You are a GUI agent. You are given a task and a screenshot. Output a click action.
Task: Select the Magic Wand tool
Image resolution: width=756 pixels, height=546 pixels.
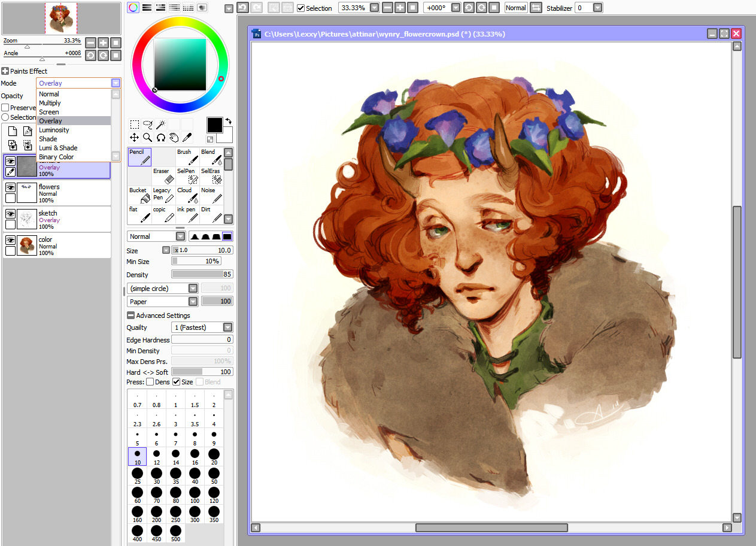tap(161, 125)
